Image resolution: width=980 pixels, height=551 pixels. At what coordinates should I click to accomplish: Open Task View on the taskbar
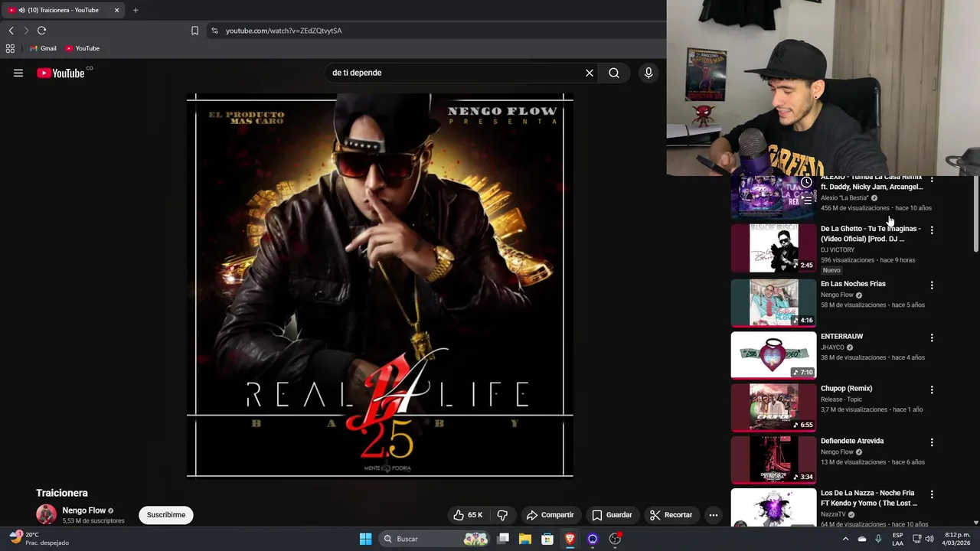point(503,539)
